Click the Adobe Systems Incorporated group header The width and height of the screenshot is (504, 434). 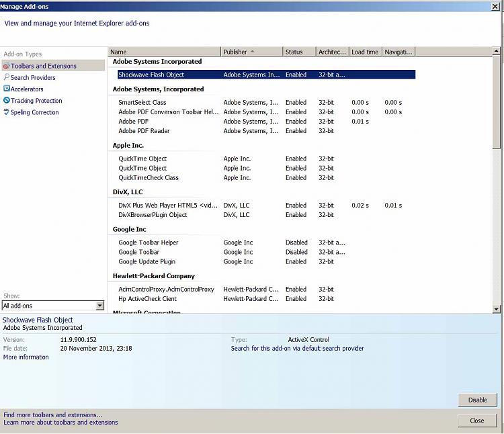click(x=157, y=61)
